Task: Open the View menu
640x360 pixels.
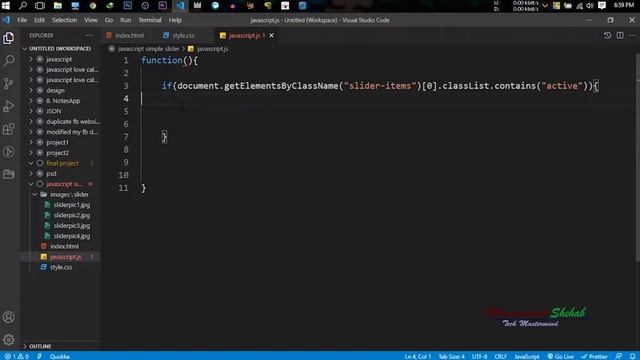Action: (x=91, y=20)
